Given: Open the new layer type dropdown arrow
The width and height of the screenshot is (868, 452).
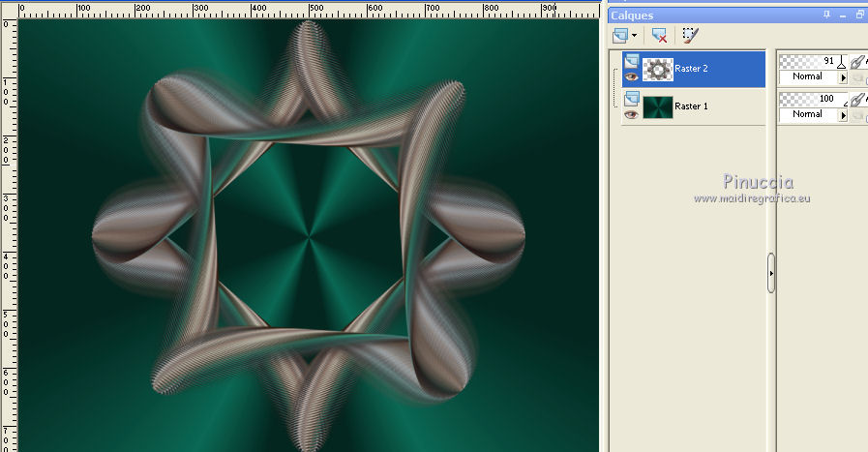Looking at the screenshot, I should [635, 36].
